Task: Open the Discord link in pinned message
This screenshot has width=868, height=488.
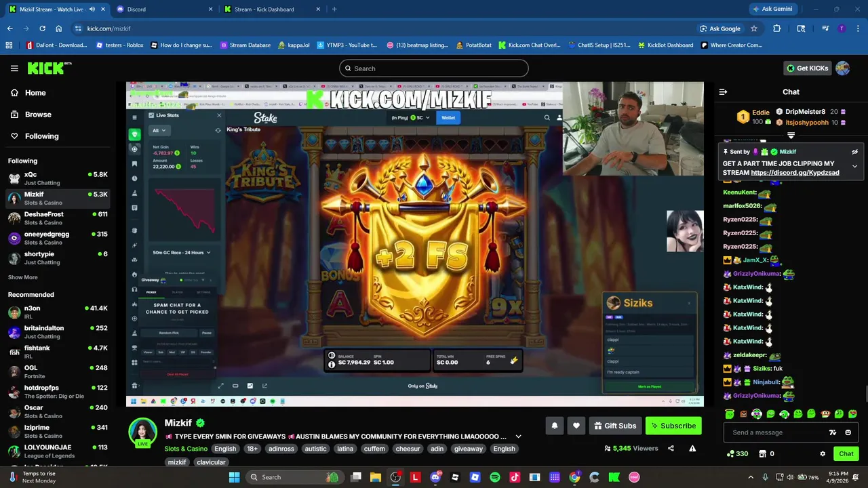Action: [x=795, y=173]
